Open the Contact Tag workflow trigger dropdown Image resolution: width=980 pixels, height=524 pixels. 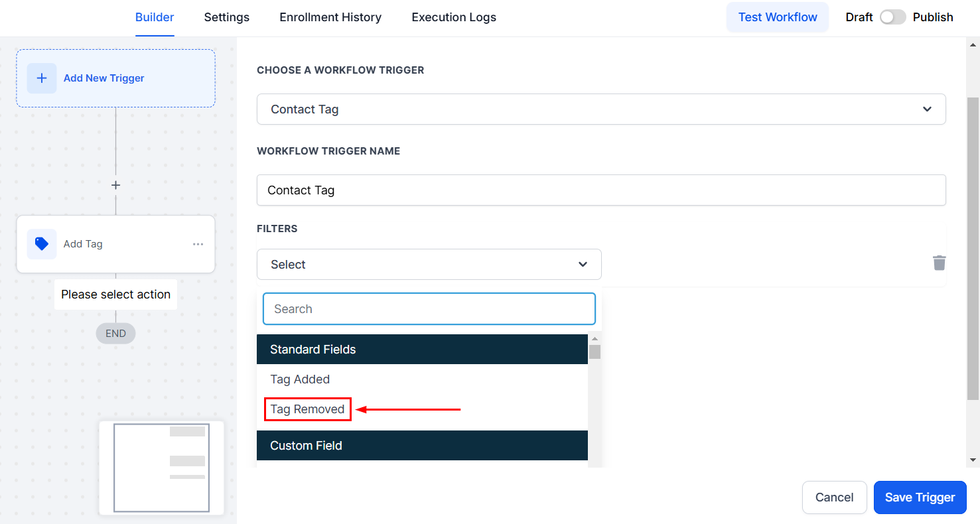tap(601, 109)
